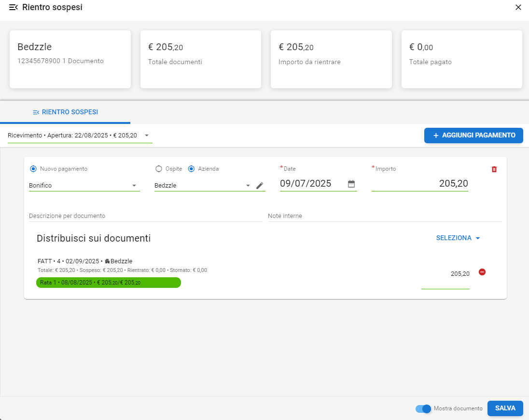Switch to the RIENTRO SOSPESI tab
The height and width of the screenshot is (420, 529).
pos(65,112)
